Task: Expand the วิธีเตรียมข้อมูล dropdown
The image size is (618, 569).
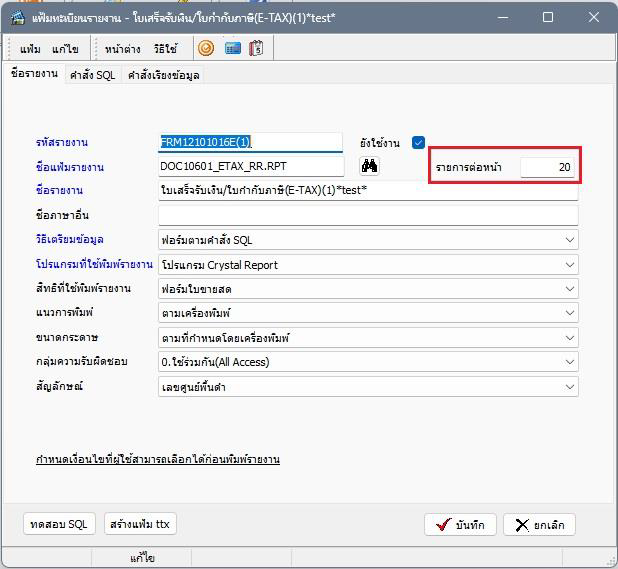Action: (x=569, y=240)
